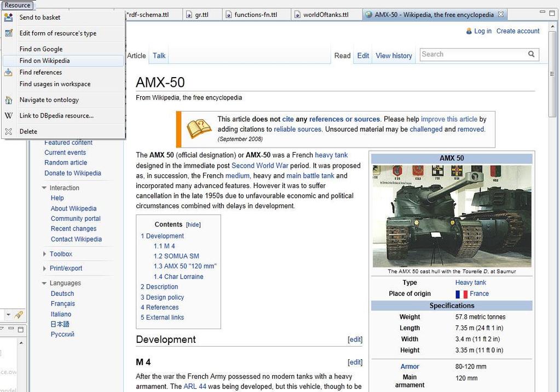The width and height of the screenshot is (560, 392).
Task: Open Recent changes link
Action: pos(73,229)
